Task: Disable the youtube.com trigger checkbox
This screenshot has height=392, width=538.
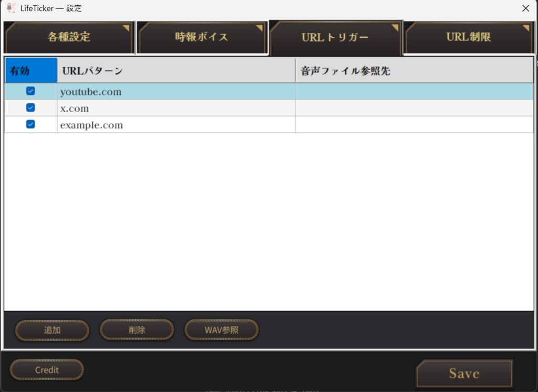Action: (30, 90)
